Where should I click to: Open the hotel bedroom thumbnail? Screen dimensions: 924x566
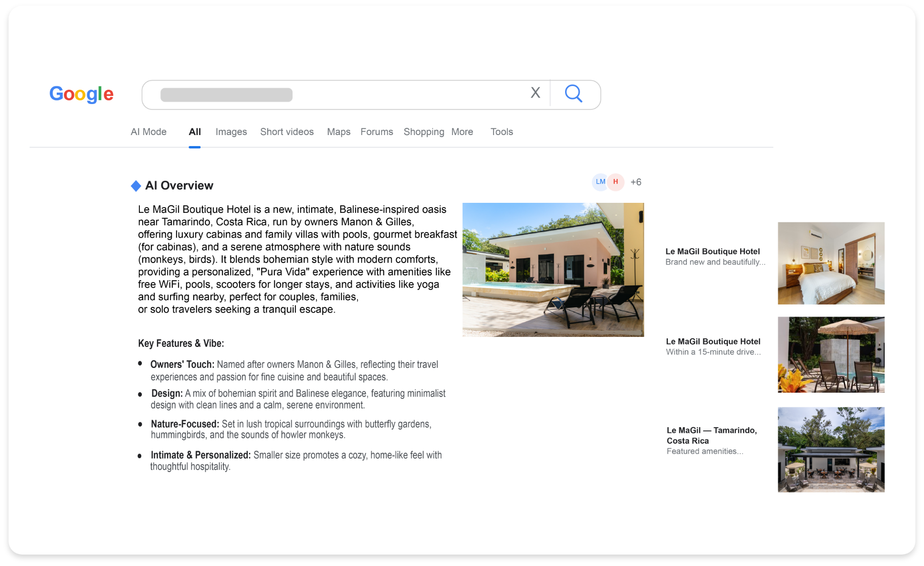coord(831,263)
